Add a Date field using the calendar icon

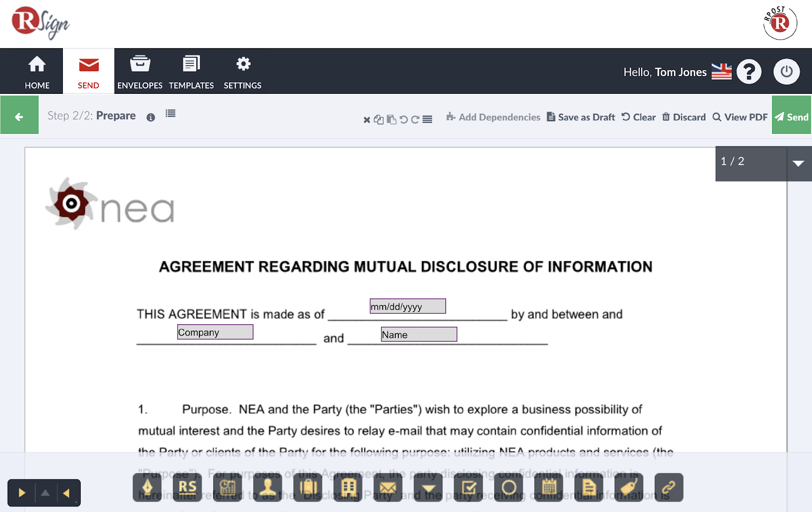click(549, 488)
